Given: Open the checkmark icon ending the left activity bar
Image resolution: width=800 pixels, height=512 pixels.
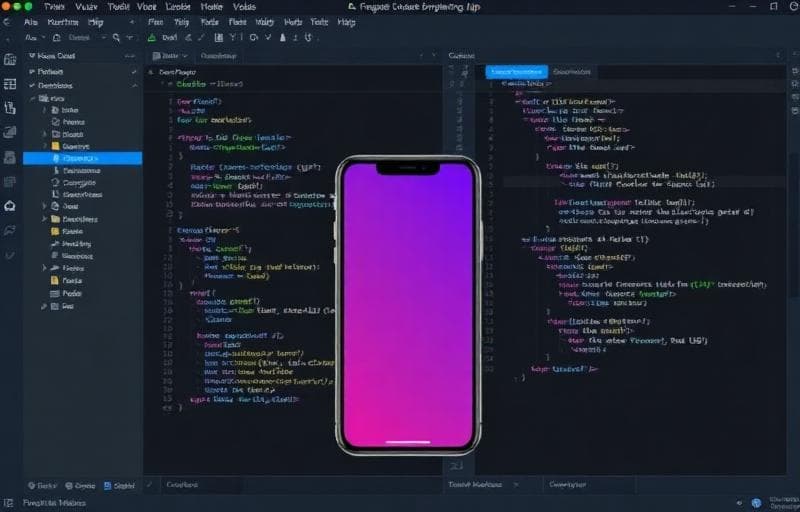Looking at the screenshot, I should click(10, 255).
